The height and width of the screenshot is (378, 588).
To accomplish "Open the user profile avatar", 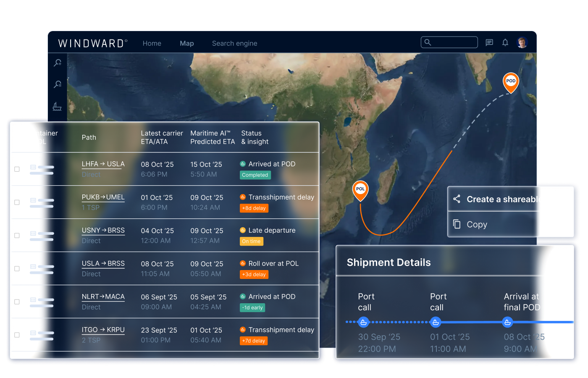I will coord(522,42).
